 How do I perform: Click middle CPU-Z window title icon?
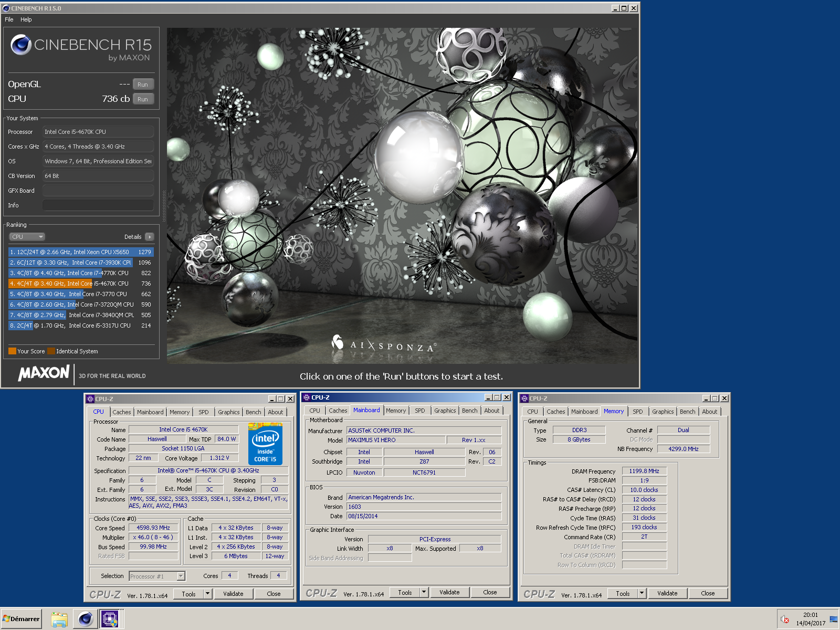point(307,397)
